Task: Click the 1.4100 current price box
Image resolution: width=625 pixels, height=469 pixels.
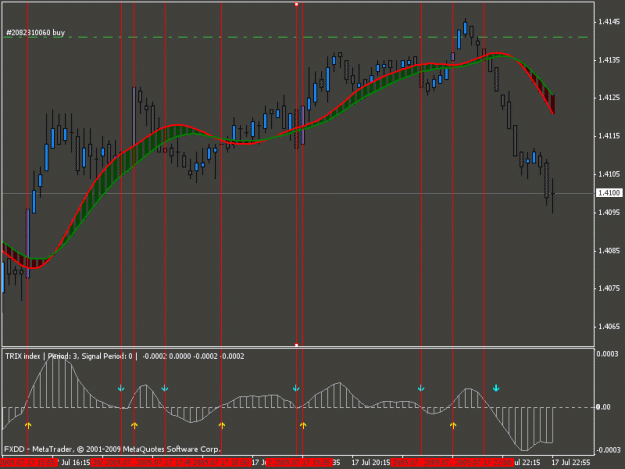Action: tap(609, 193)
